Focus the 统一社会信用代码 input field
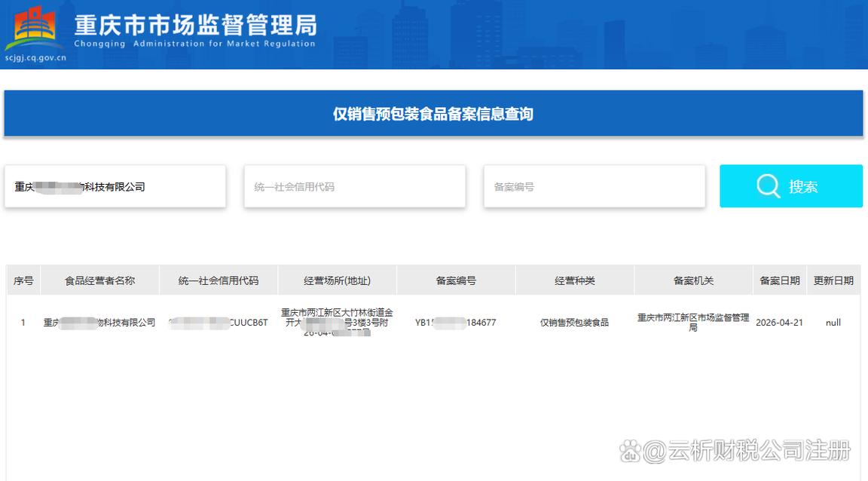This screenshot has width=868, height=481. pos(355,187)
